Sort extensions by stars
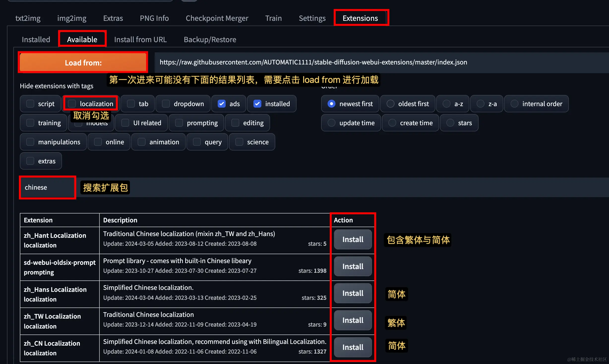 [x=450, y=123]
